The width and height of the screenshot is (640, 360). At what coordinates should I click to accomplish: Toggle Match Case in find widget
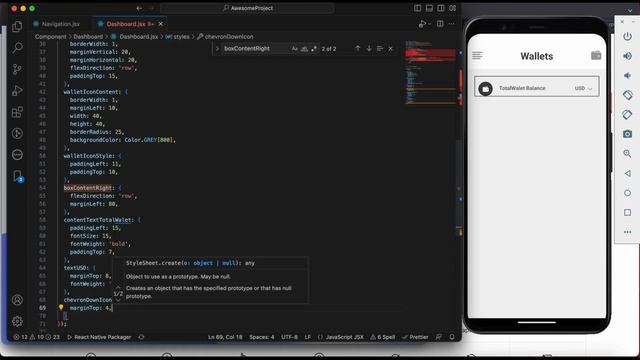point(295,49)
